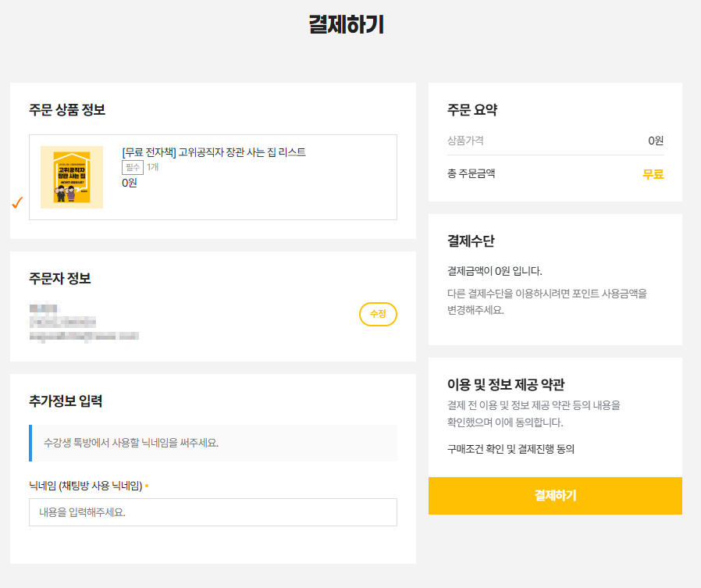The image size is (701, 588).
Task: Click the ebook cover thumbnail image
Action: pos(72,177)
